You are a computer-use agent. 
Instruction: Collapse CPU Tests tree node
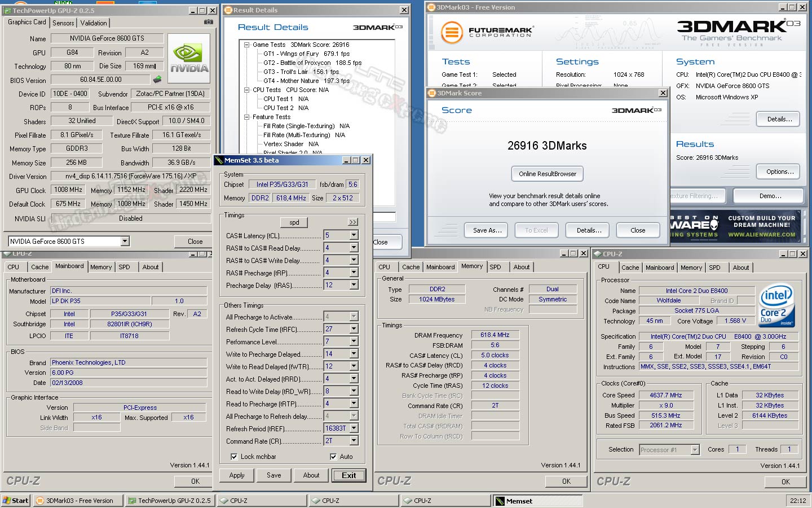pos(247,90)
